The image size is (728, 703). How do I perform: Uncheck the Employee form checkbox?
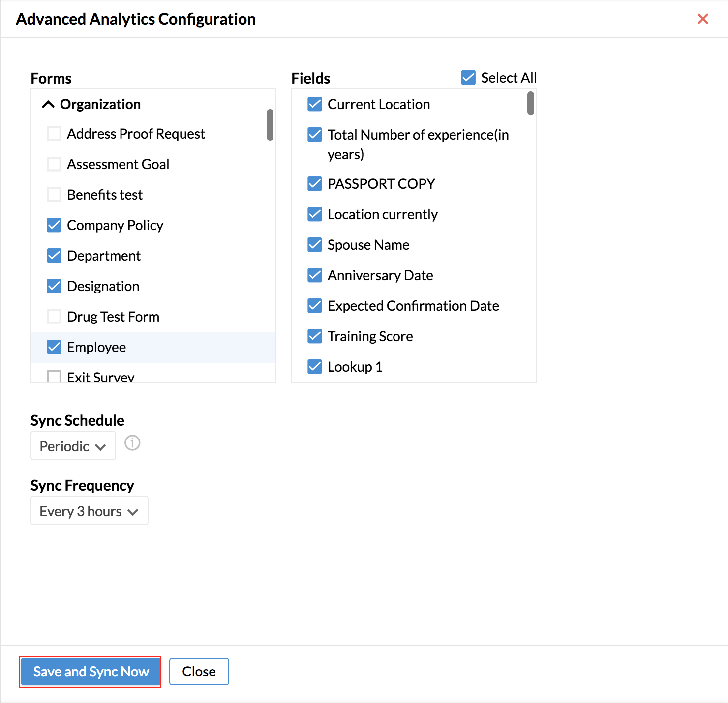click(x=54, y=347)
